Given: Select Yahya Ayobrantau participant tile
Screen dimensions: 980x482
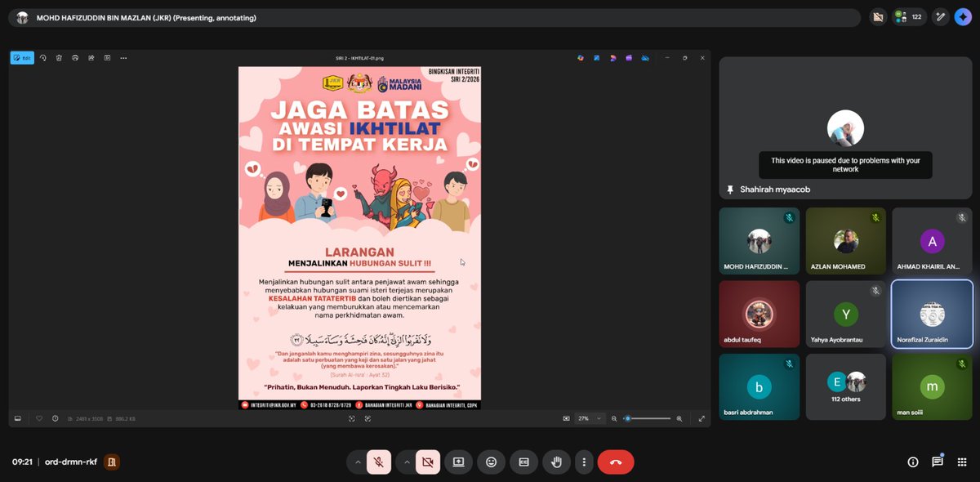Looking at the screenshot, I should (845, 314).
